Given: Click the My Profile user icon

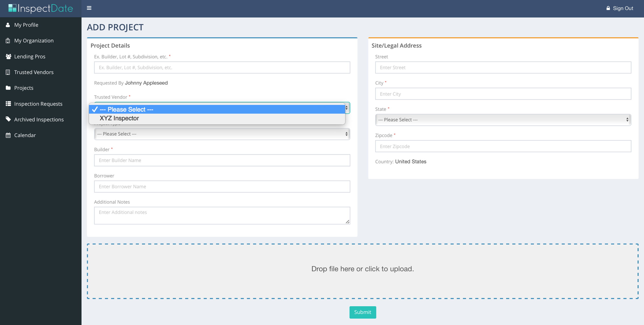Looking at the screenshot, I should 8,25.
